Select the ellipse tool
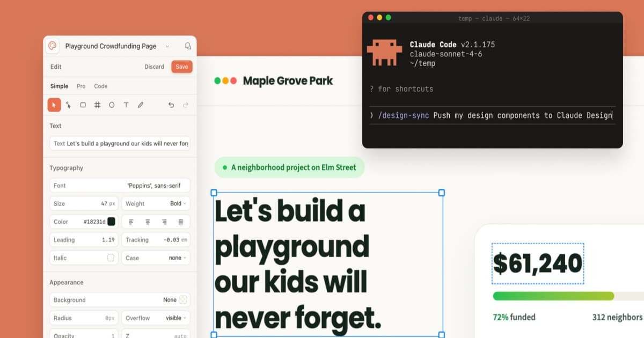This screenshot has height=338, width=644. click(x=112, y=105)
